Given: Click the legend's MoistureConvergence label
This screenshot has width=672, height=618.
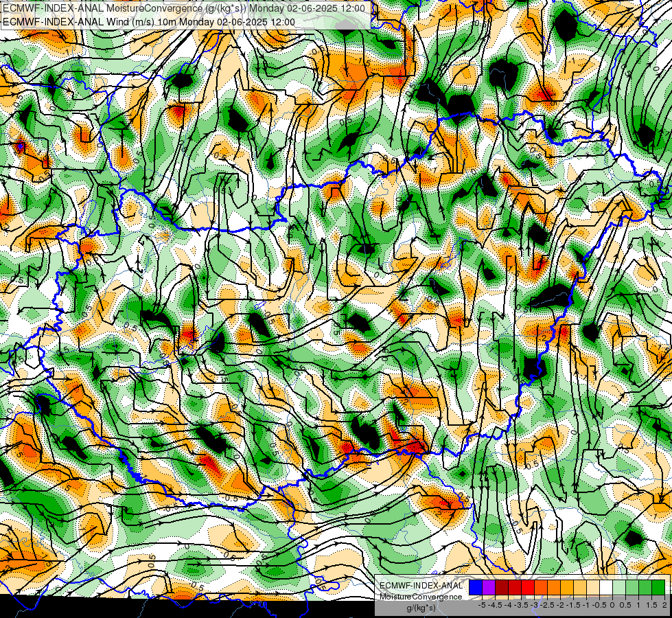Looking at the screenshot, I should pos(421,597).
